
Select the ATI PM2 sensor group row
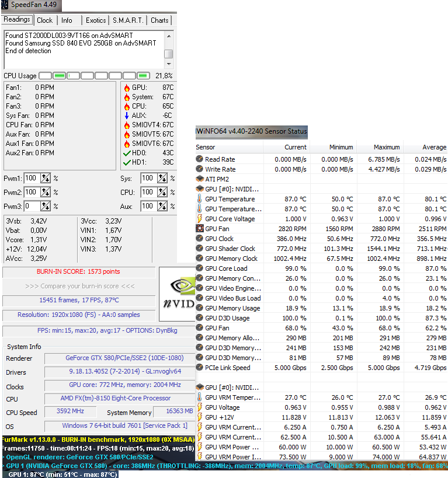217,179
